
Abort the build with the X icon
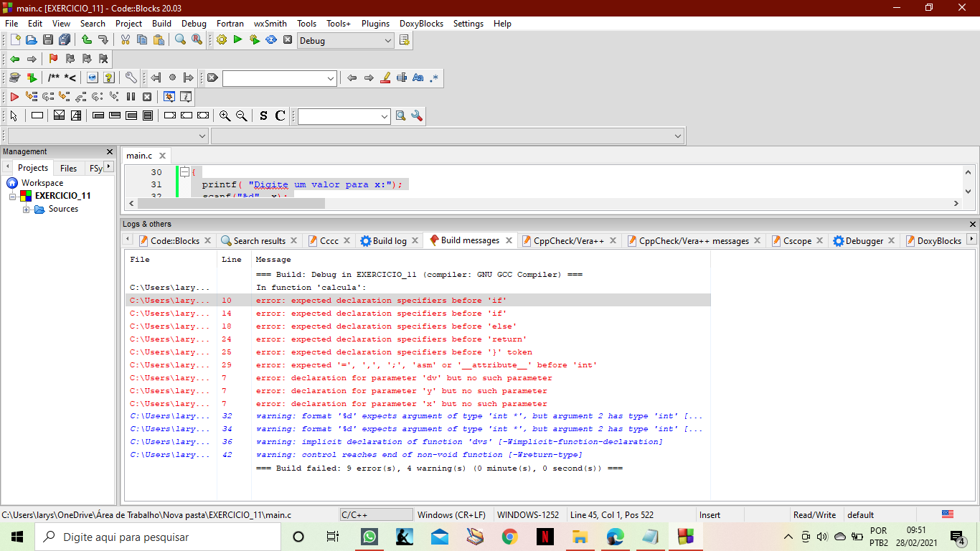coord(288,40)
